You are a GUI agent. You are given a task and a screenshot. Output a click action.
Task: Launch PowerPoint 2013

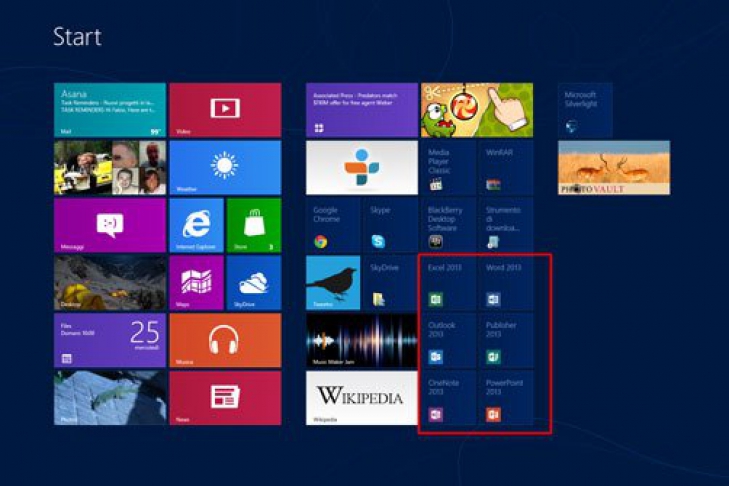tap(505, 398)
